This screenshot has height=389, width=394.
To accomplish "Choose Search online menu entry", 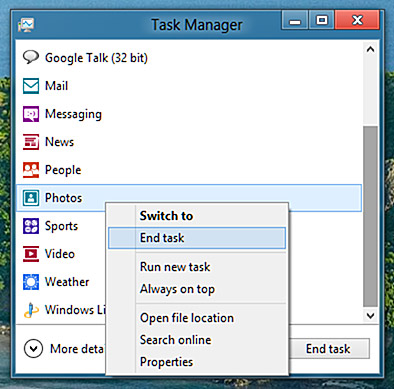I will click(x=197, y=340).
